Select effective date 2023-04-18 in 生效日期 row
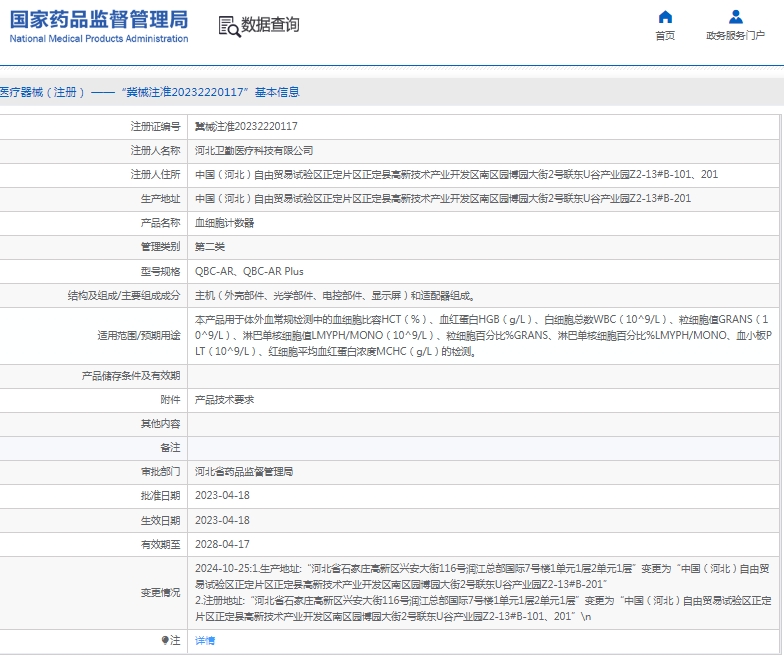The width and height of the screenshot is (784, 660). 222,520
